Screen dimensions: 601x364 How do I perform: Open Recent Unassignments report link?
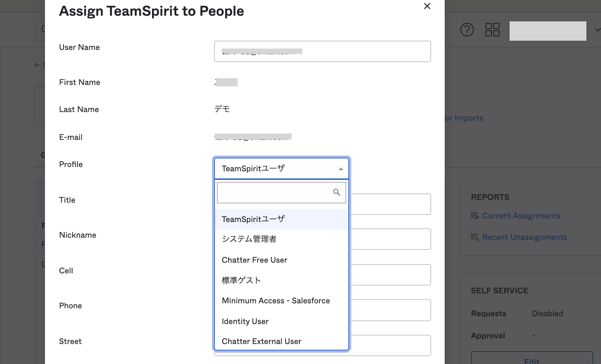[524, 237]
